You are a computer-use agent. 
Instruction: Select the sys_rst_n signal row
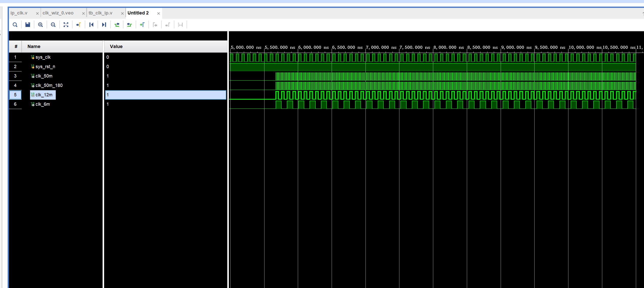coord(45,67)
